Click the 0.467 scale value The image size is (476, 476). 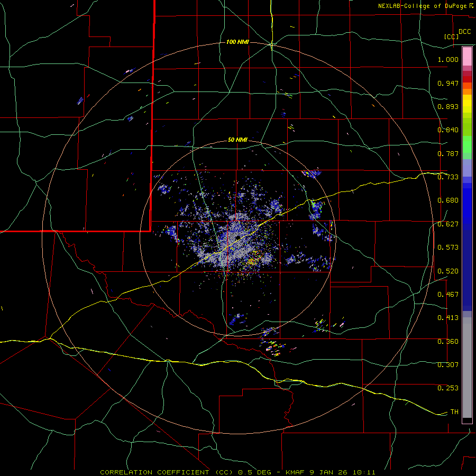pos(448,295)
